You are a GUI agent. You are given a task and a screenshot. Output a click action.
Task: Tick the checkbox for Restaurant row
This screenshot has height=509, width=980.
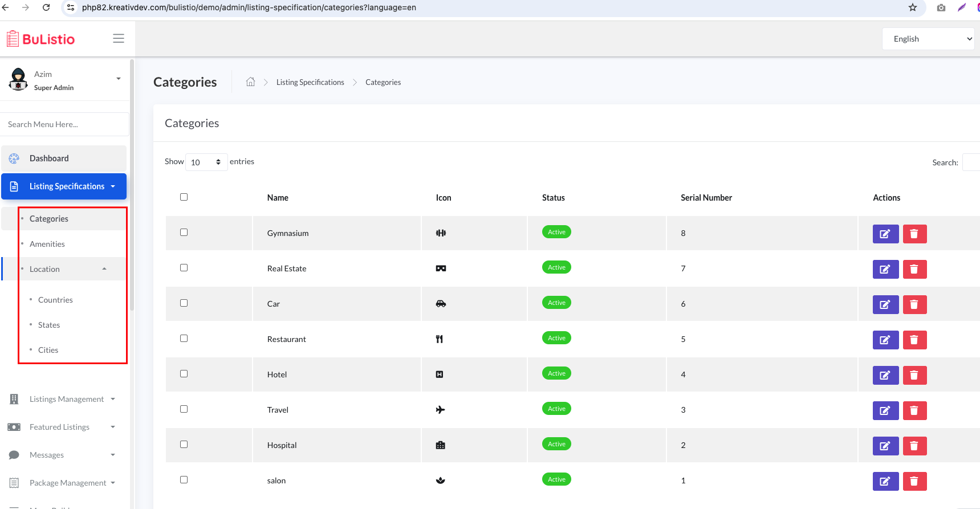(x=184, y=338)
